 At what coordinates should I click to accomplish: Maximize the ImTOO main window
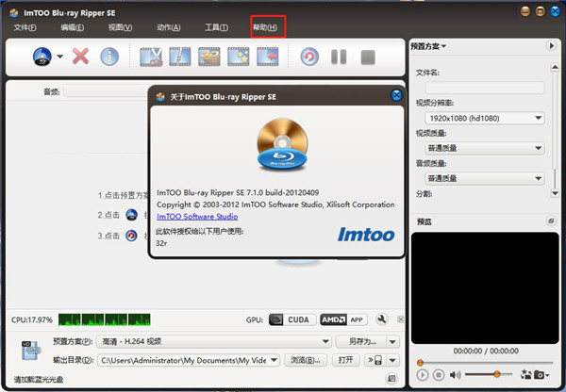540,12
